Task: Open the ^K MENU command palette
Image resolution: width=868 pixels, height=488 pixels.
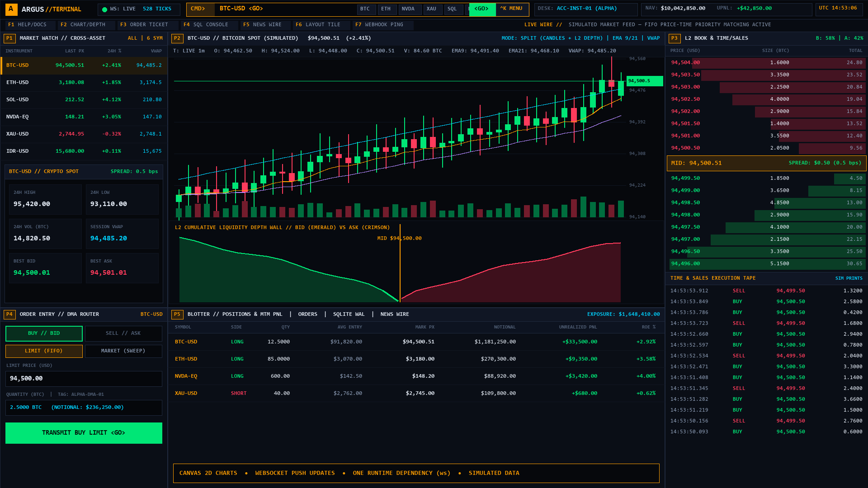Action: pyautogui.click(x=511, y=9)
